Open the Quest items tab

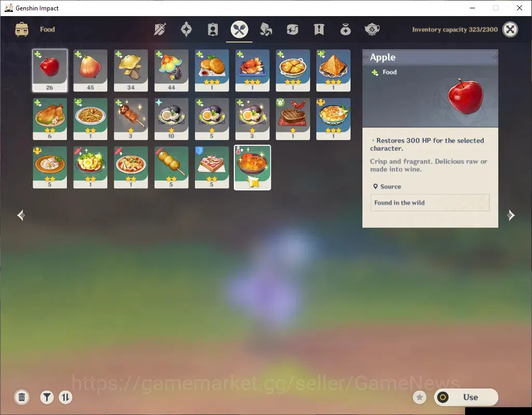coord(319,30)
